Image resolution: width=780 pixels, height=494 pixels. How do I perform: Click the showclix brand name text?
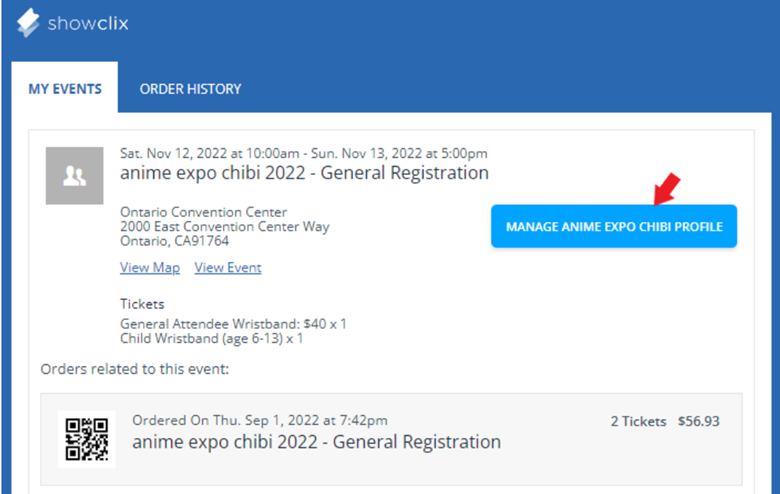click(88, 23)
